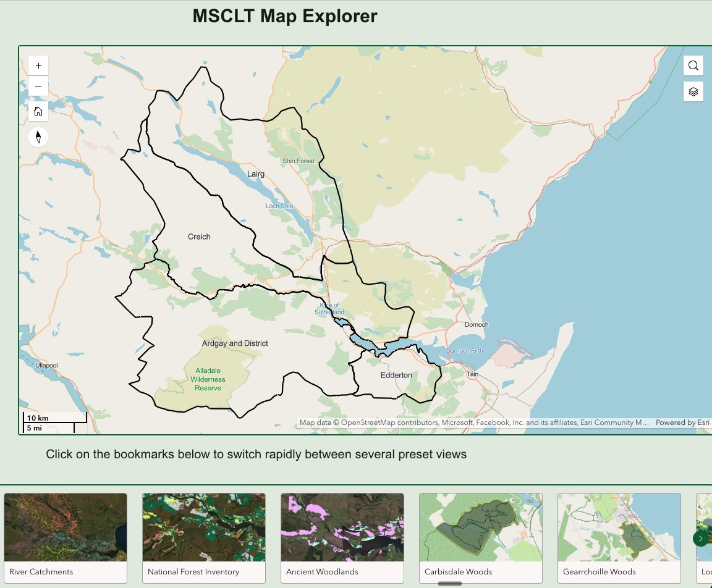Image resolution: width=712 pixels, height=588 pixels.
Task: Click the Ardgay and District area
Action: tap(235, 343)
